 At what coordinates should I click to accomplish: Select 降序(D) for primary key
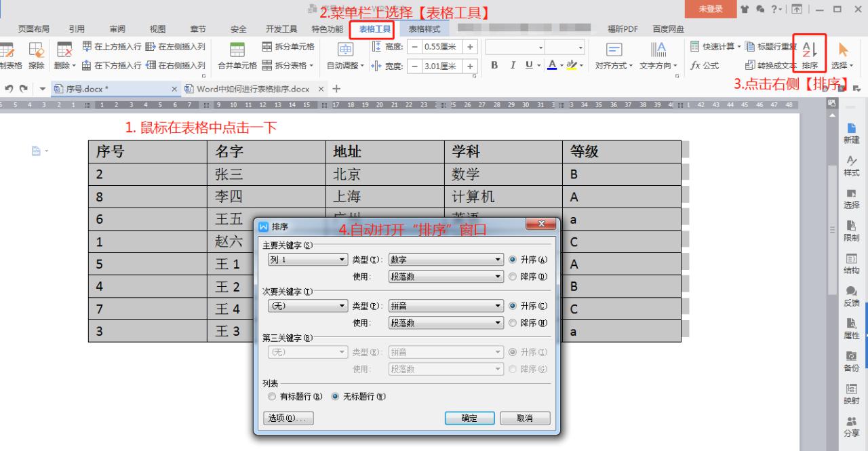click(528, 276)
